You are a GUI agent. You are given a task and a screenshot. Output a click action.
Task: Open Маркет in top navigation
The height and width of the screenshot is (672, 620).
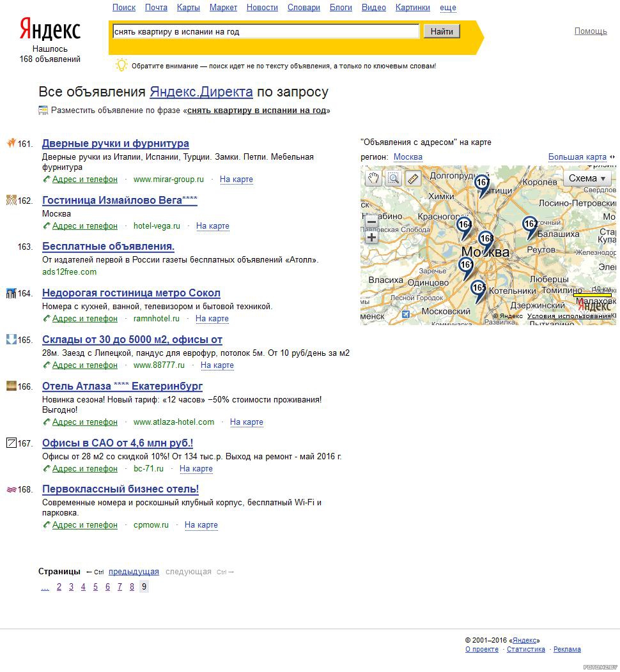(223, 7)
